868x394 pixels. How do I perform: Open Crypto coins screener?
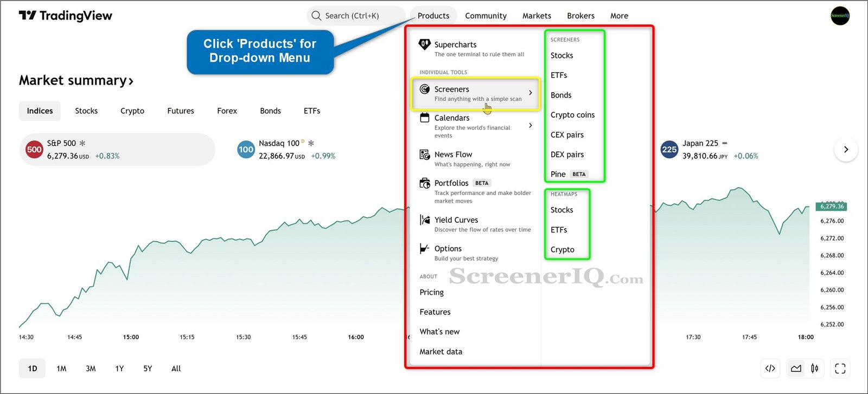pyautogui.click(x=572, y=115)
